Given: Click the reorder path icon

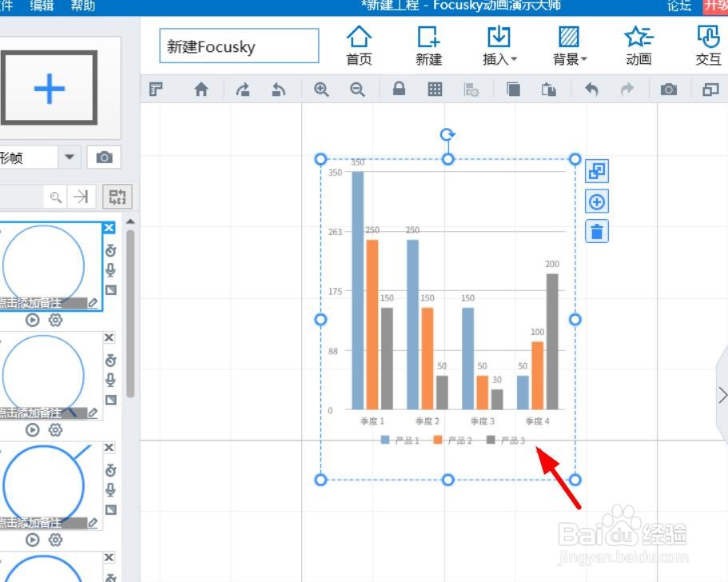Looking at the screenshot, I should [x=117, y=197].
